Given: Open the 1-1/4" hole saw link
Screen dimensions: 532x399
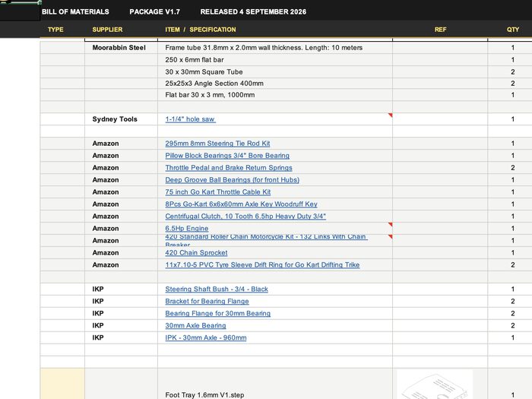Looking at the screenshot, I should pyautogui.click(x=190, y=119).
